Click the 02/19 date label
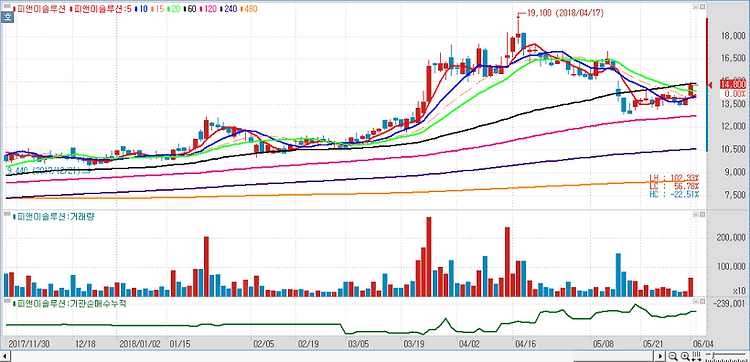 308,344
